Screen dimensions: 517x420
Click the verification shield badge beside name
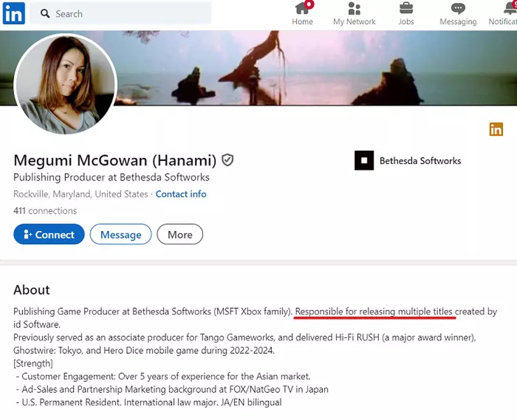[227, 160]
